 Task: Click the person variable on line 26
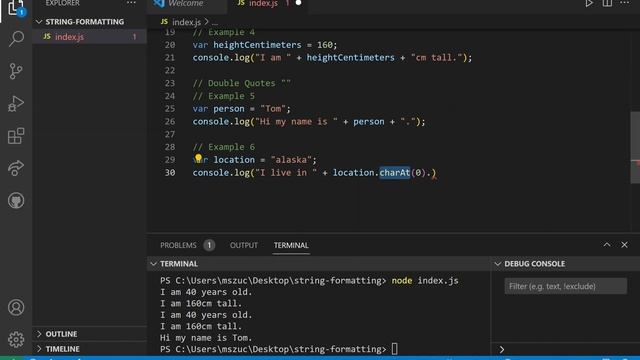click(x=369, y=122)
